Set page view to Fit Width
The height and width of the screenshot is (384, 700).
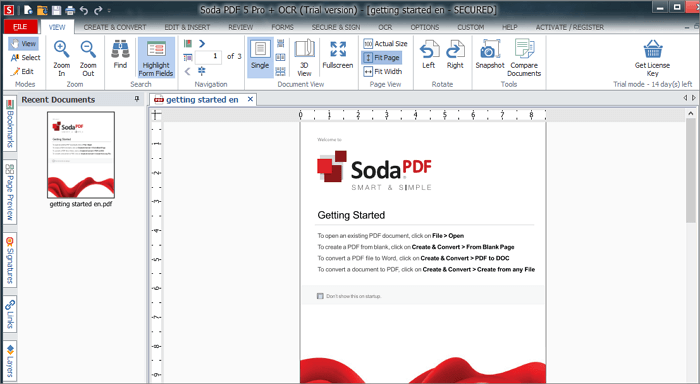383,71
